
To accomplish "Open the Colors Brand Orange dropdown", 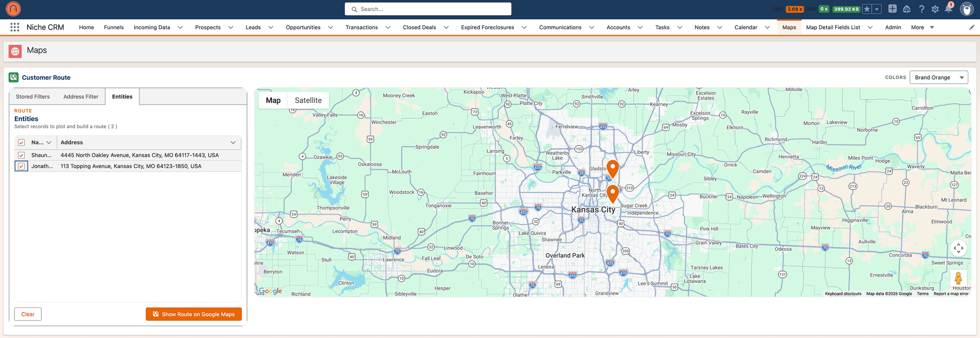I will pyautogui.click(x=939, y=77).
